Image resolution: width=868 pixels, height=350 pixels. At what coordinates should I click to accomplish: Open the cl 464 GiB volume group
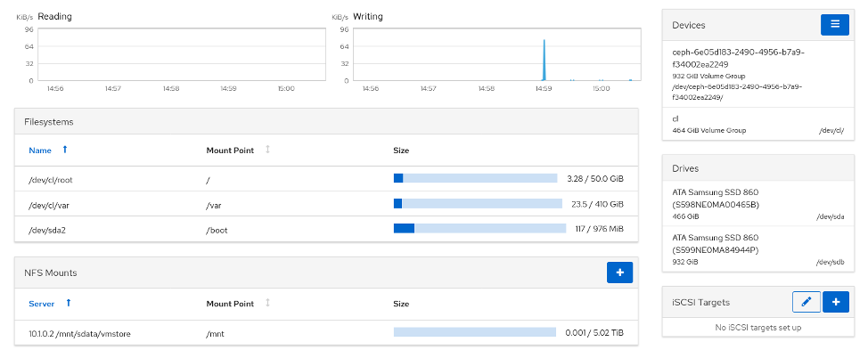[x=757, y=124]
